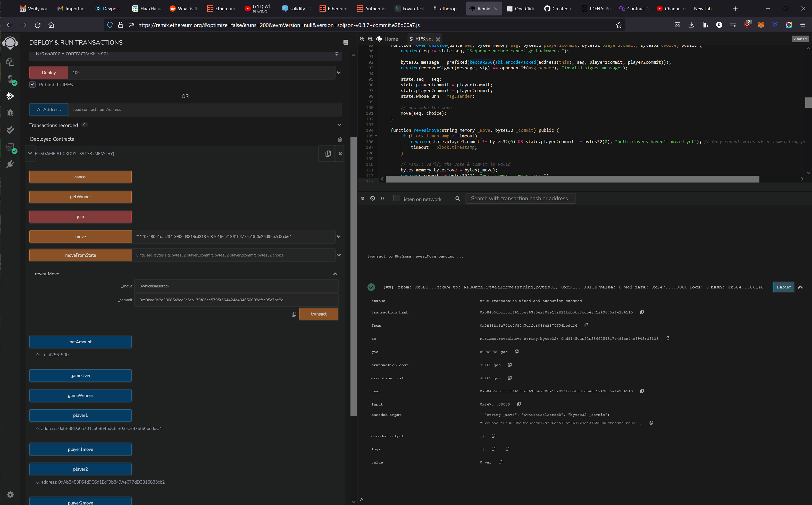Click zoom out icon in editor toolbar
Screen dimensions: 812x505
362,39
